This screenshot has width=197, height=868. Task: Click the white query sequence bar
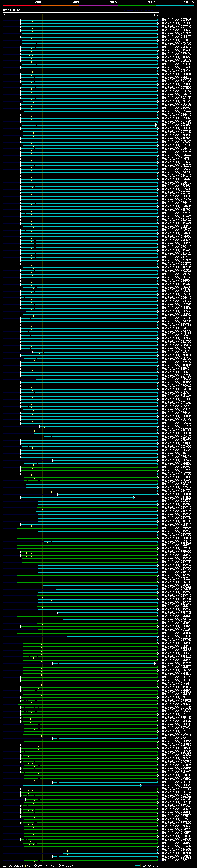point(81,12)
